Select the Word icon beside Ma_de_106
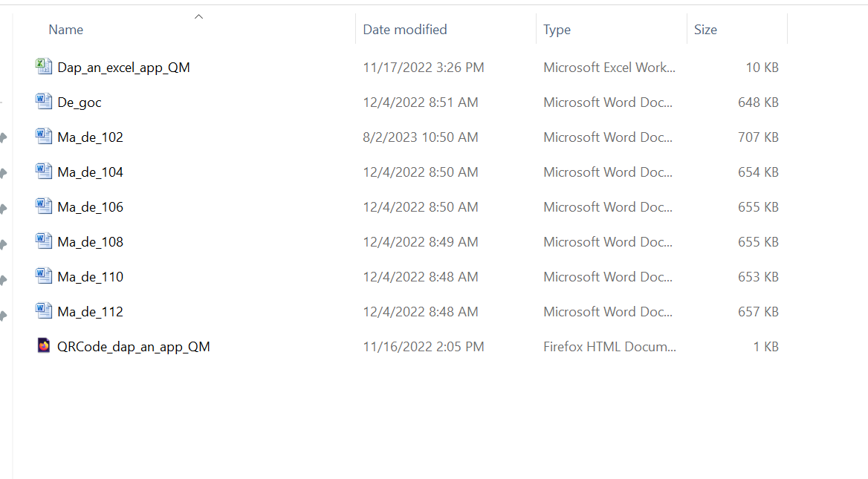This screenshot has height=479, width=868. click(44, 206)
